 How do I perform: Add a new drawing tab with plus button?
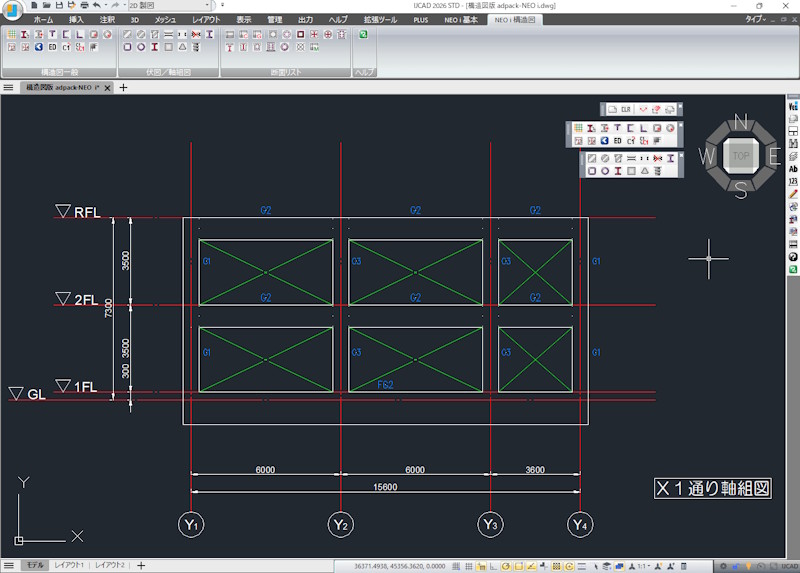pos(123,88)
